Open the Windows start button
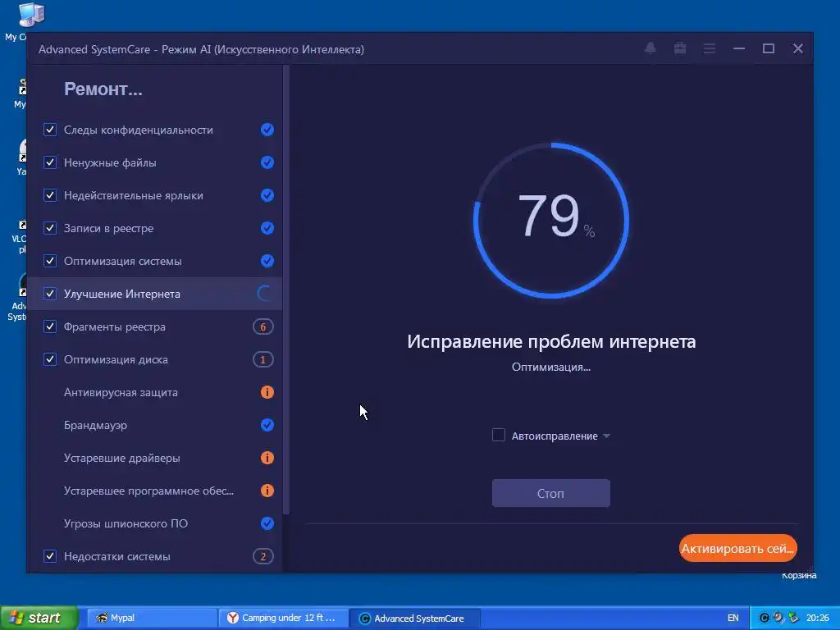 click(39, 618)
